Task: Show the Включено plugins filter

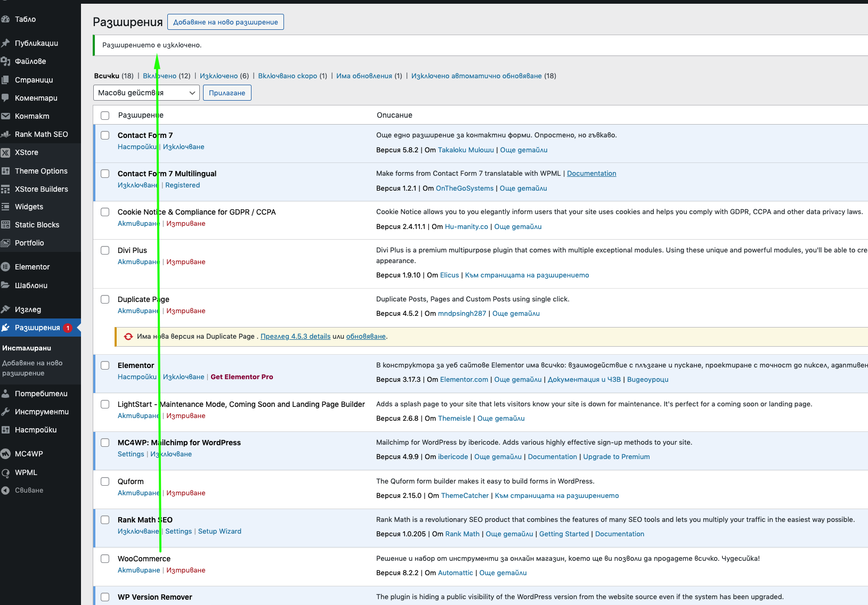Action: (x=159, y=76)
